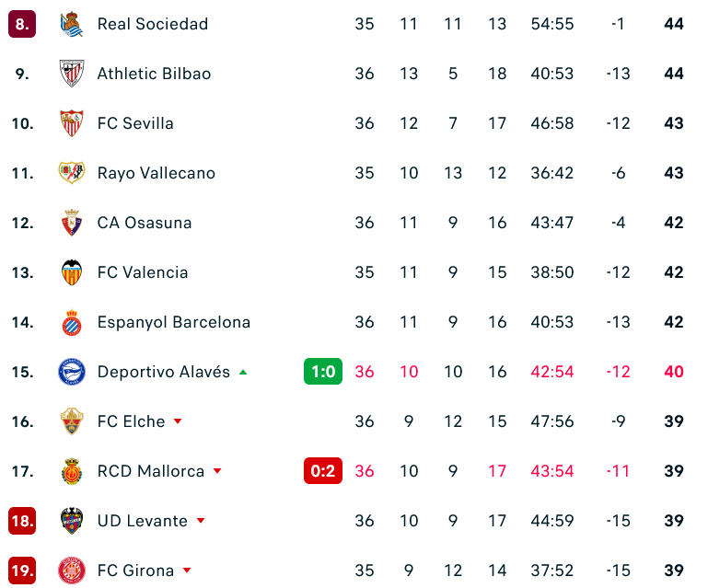This screenshot has height=588, width=708.
Task: Open the green 1:0 live score badge
Action: pos(323,372)
